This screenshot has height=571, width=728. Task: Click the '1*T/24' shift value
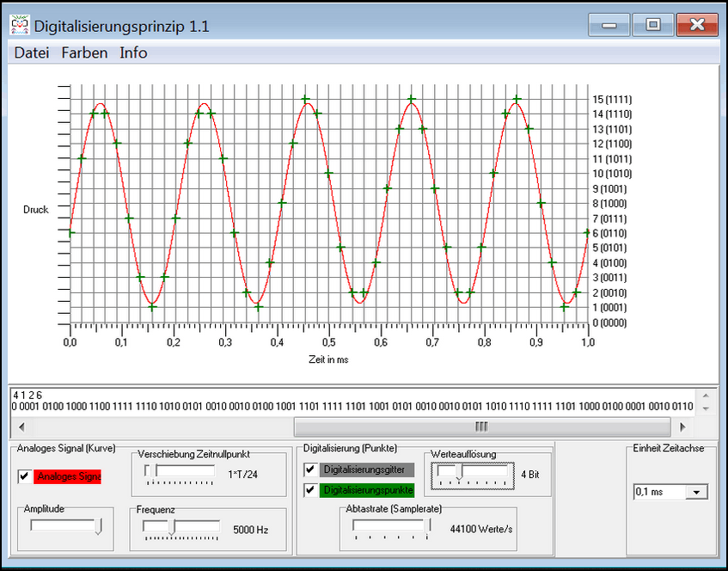point(243,475)
